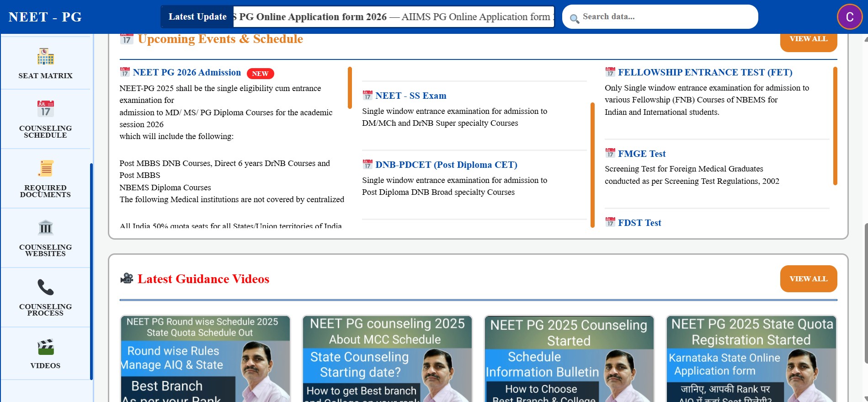Click calendar icon beside Upcoming Events heading

(x=127, y=39)
